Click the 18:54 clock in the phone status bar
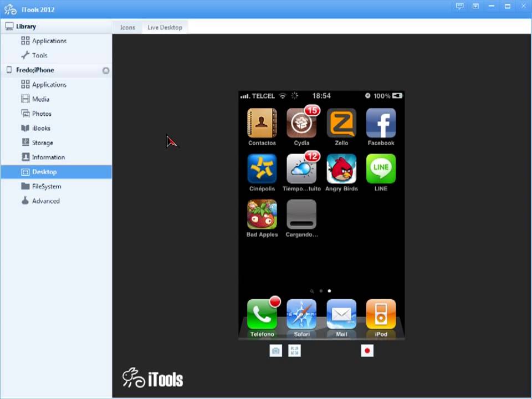 [321, 96]
